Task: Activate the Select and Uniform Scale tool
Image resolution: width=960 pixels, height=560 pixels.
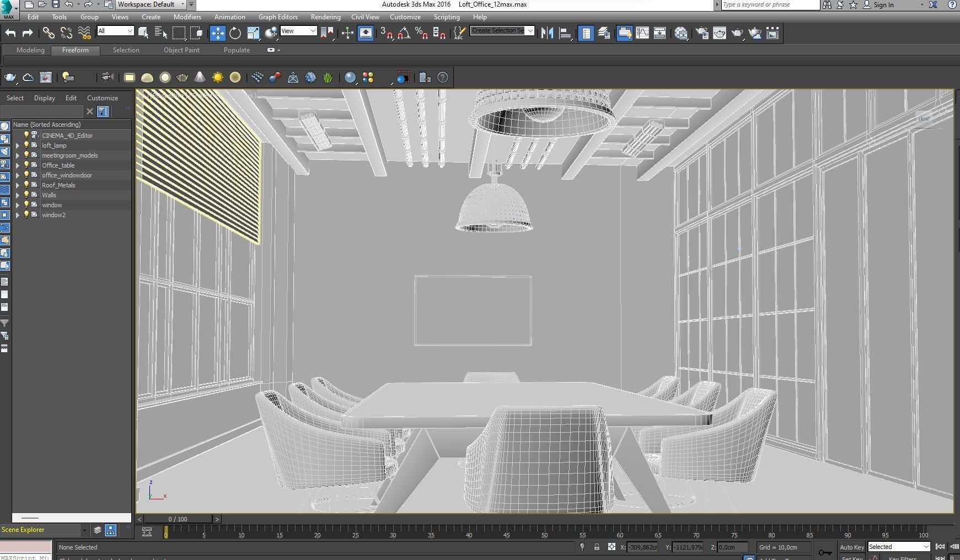Action: [x=253, y=33]
